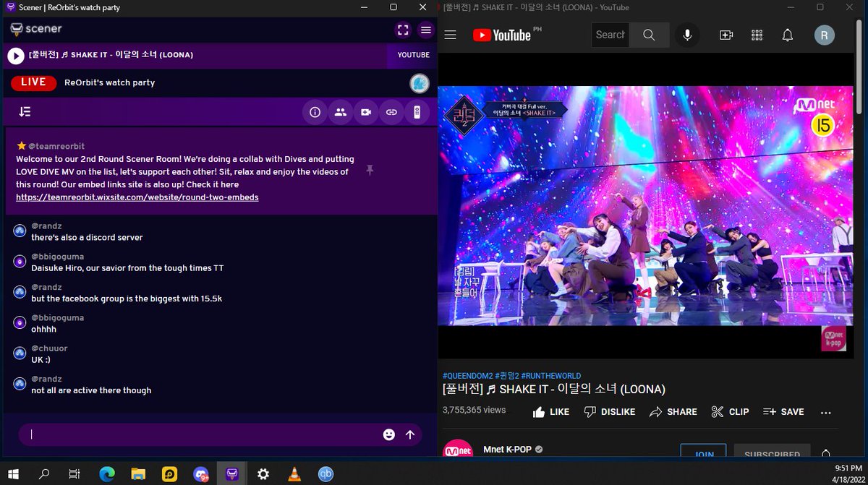The image size is (868, 485).
Task: Open the Windows Start menu
Action: click(14, 474)
